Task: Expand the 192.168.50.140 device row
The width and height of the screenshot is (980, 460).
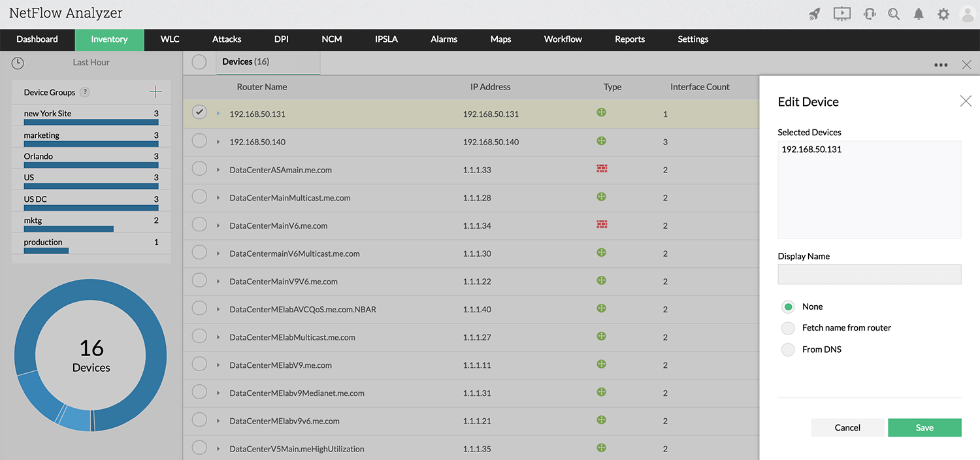Action: point(218,142)
